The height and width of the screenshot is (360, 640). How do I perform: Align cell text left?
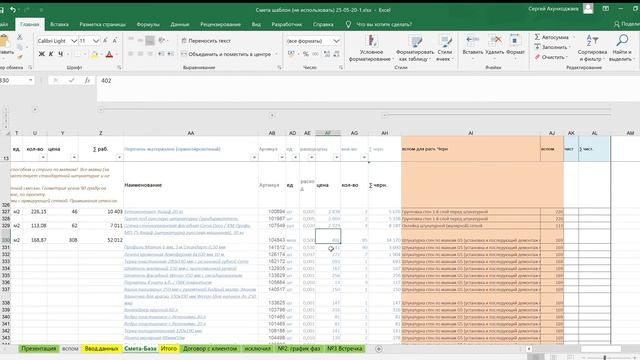pyautogui.click(x=131, y=54)
